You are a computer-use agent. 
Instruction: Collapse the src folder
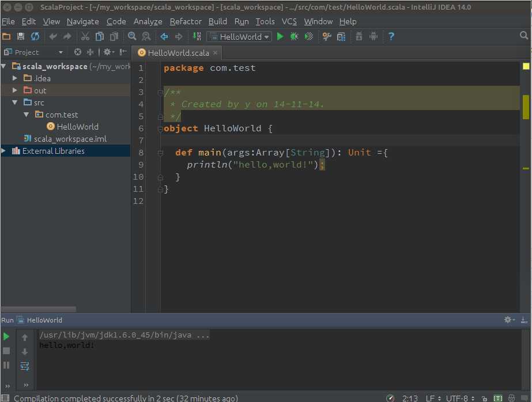click(14, 103)
